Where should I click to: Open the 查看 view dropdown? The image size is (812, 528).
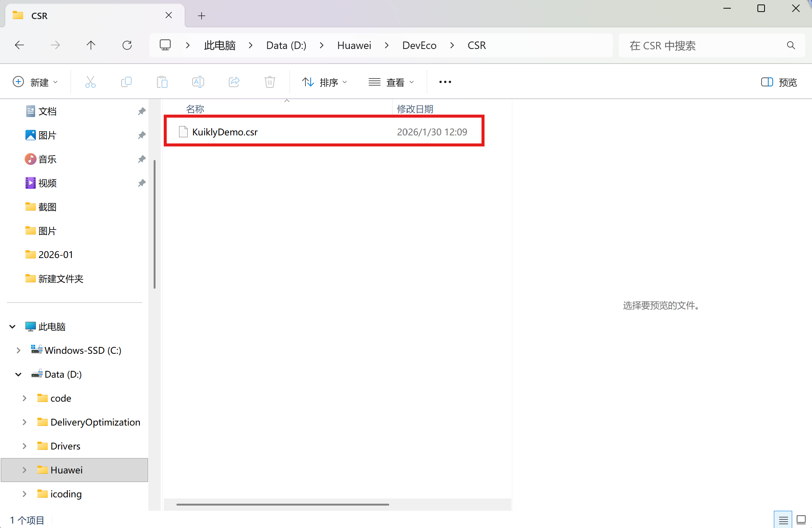click(391, 82)
